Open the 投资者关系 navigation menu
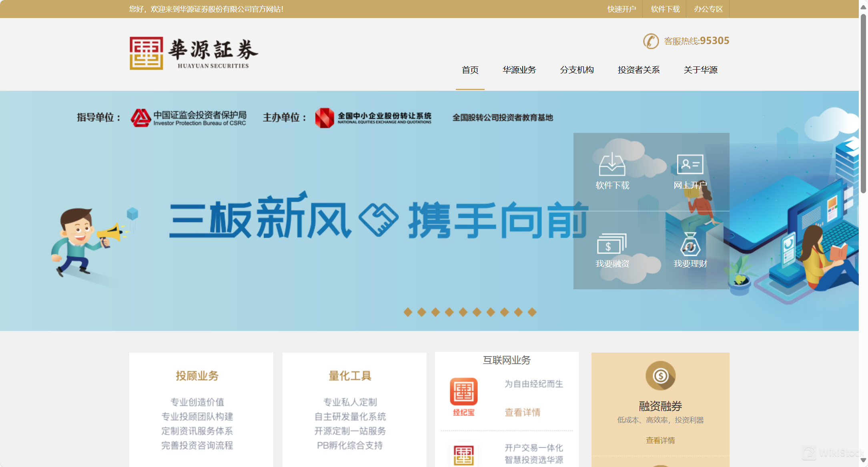868x467 pixels. [x=639, y=70]
